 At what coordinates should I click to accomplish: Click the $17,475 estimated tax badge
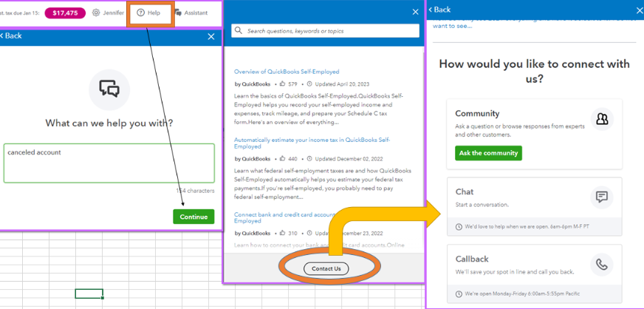click(65, 13)
